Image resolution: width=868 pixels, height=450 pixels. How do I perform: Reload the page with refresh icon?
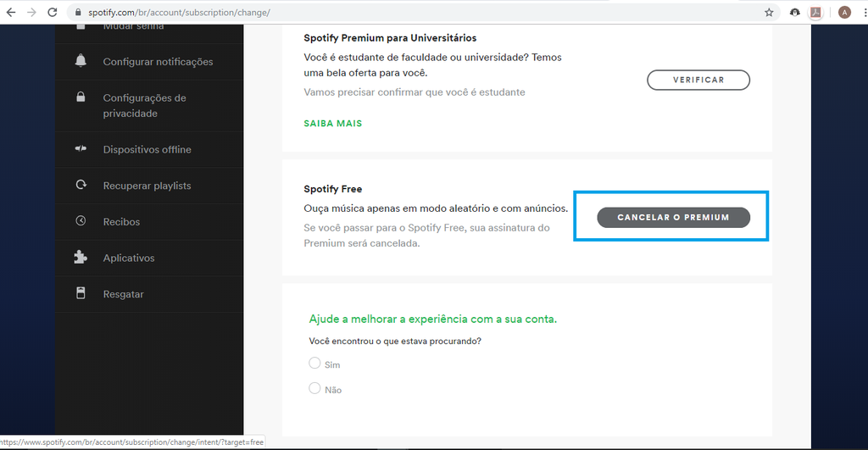point(52,12)
